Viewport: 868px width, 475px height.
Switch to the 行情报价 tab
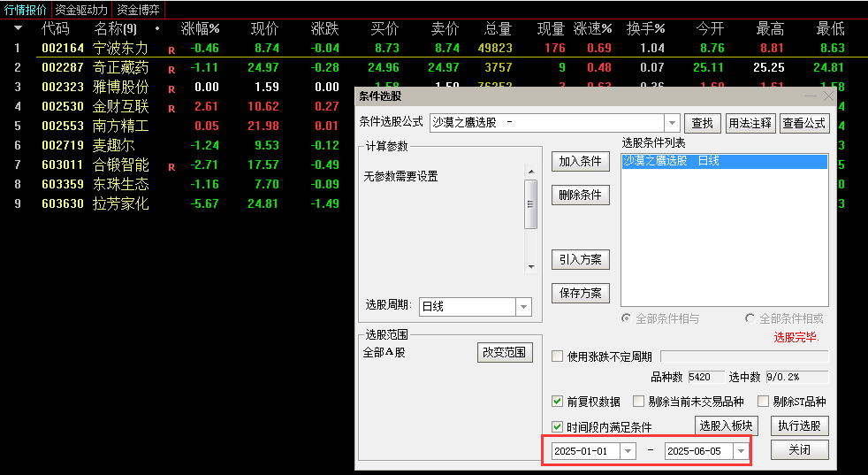[x=26, y=10]
